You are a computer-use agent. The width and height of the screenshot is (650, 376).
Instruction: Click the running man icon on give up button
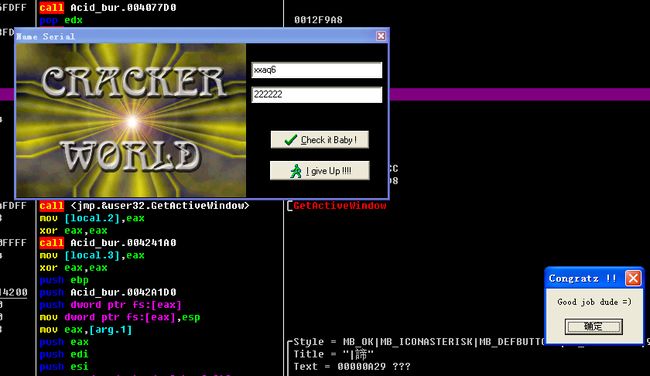(296, 171)
